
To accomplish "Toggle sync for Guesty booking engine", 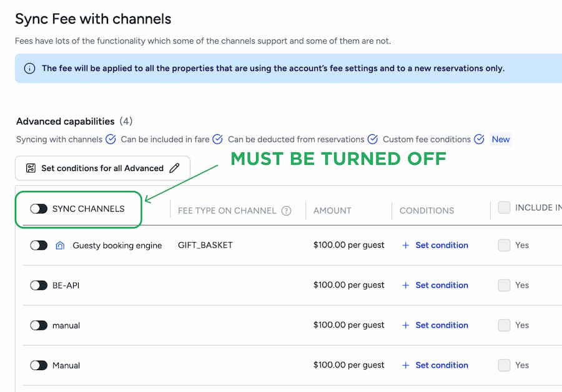I will [39, 245].
